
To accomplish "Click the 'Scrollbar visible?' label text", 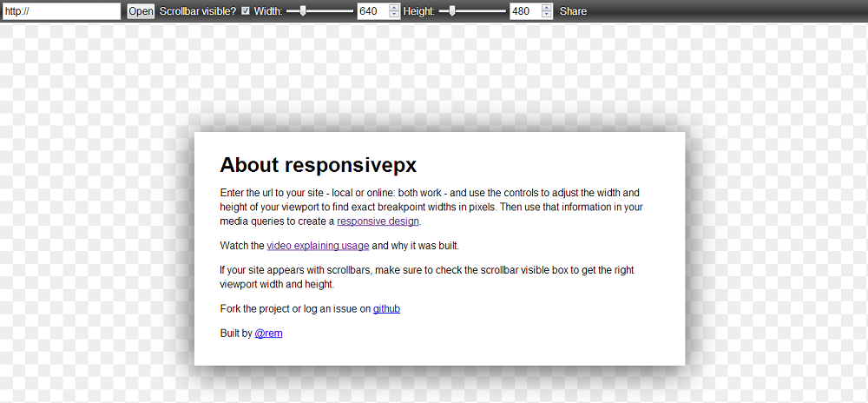I will (198, 11).
